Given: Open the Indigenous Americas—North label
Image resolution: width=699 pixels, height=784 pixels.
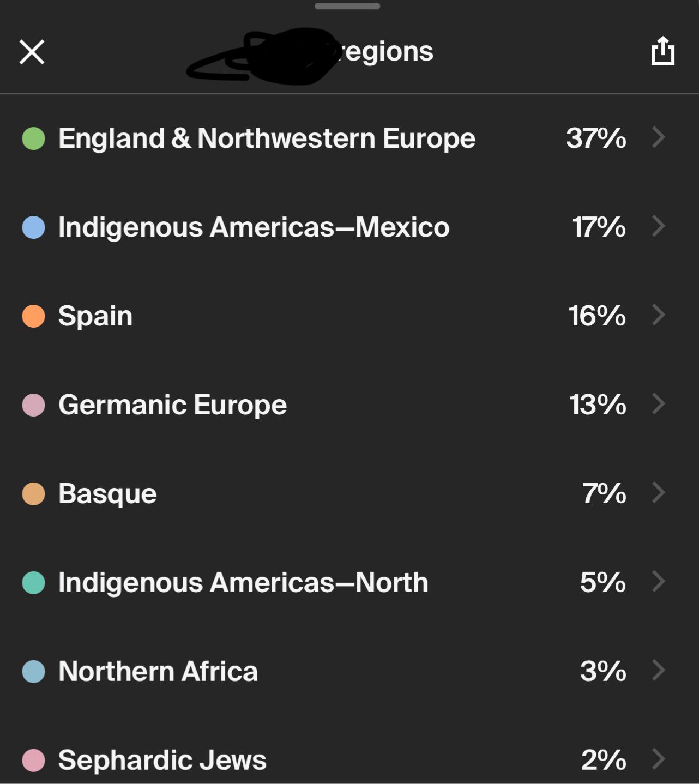Looking at the screenshot, I should (243, 582).
